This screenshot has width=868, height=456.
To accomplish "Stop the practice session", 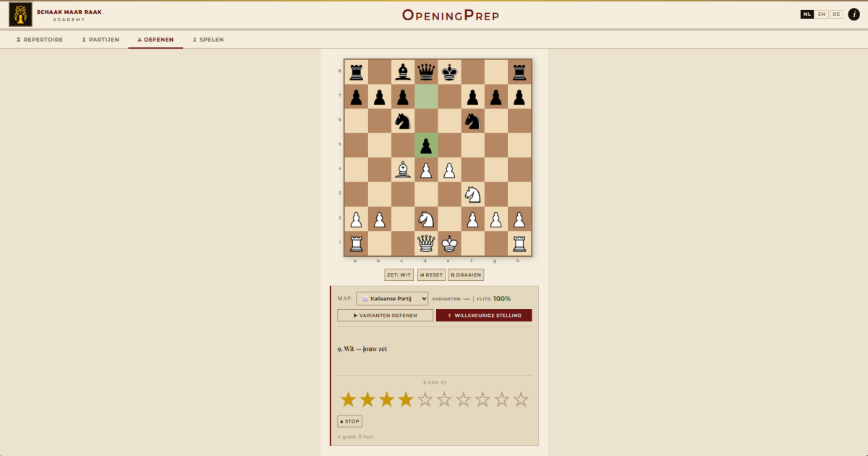I will click(349, 421).
